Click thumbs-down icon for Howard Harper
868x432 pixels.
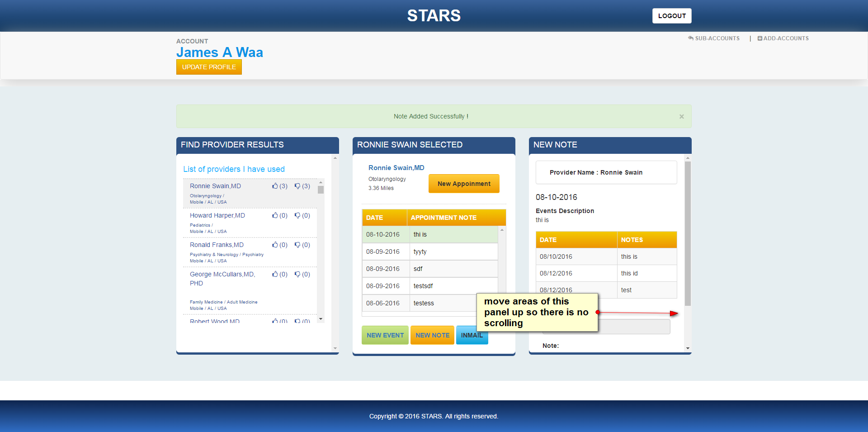[x=297, y=215]
